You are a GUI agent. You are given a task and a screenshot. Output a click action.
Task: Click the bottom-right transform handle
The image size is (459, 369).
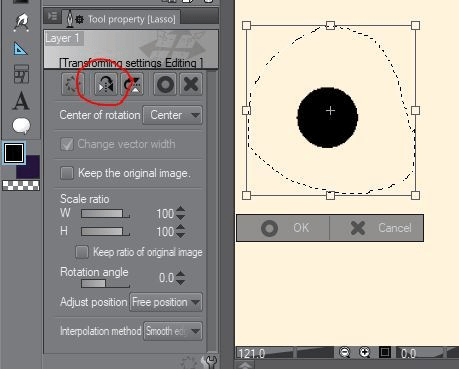(x=415, y=195)
